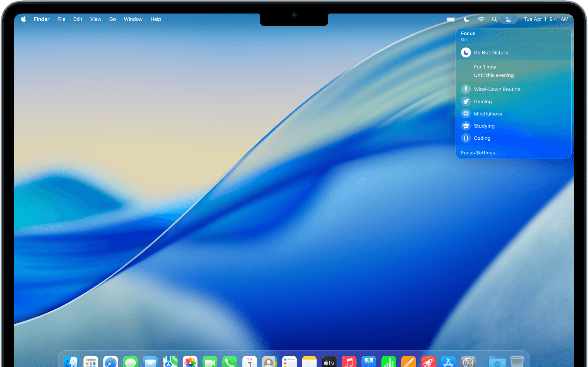Open Music from the Dock
The image size is (588, 367).
click(x=349, y=362)
